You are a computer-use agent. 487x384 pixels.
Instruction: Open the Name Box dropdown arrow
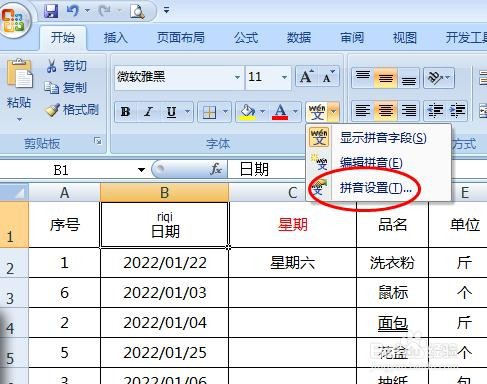coord(141,170)
